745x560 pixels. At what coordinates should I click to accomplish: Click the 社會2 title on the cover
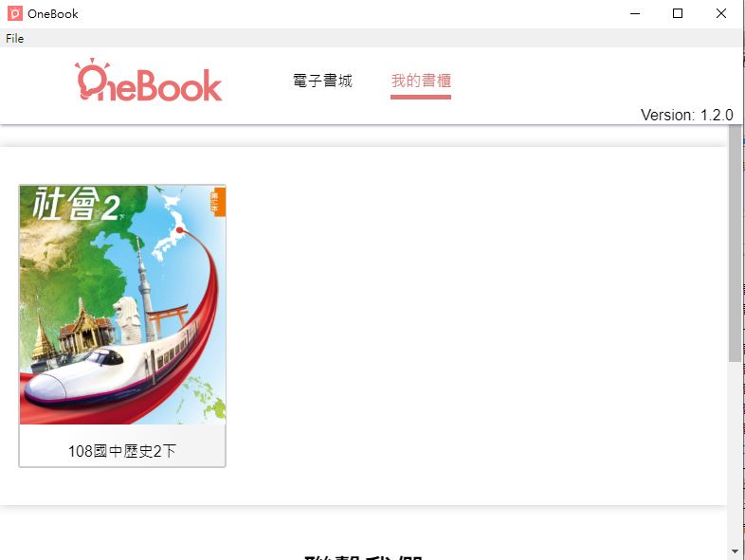tap(77, 205)
